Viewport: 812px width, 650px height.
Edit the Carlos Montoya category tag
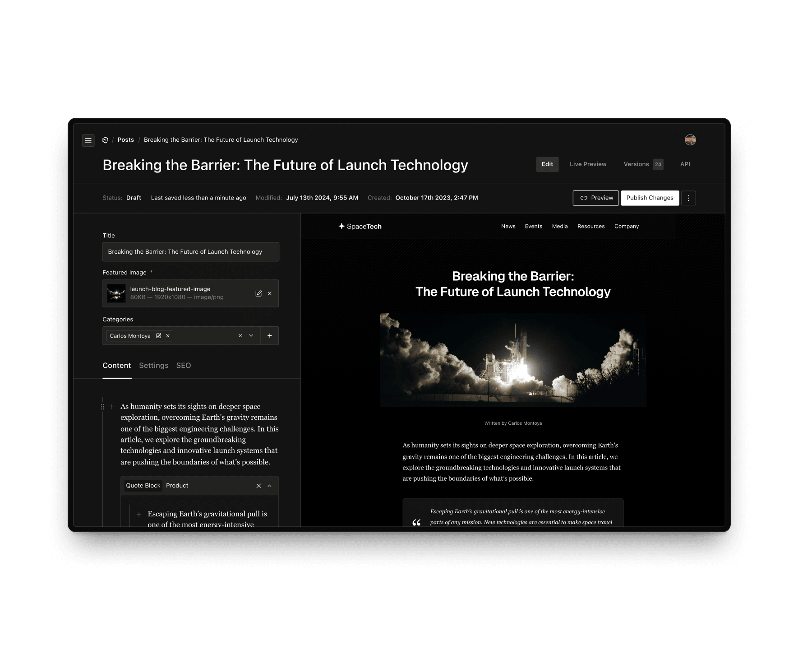pyautogui.click(x=159, y=335)
